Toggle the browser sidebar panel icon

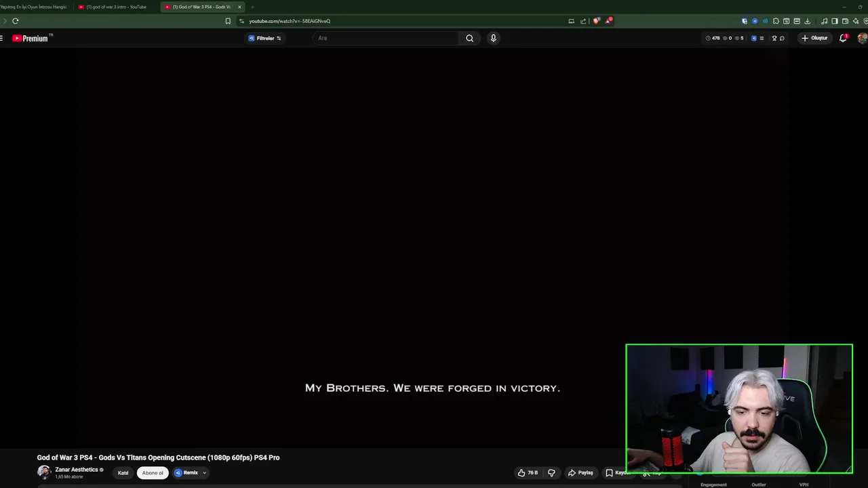point(835,21)
